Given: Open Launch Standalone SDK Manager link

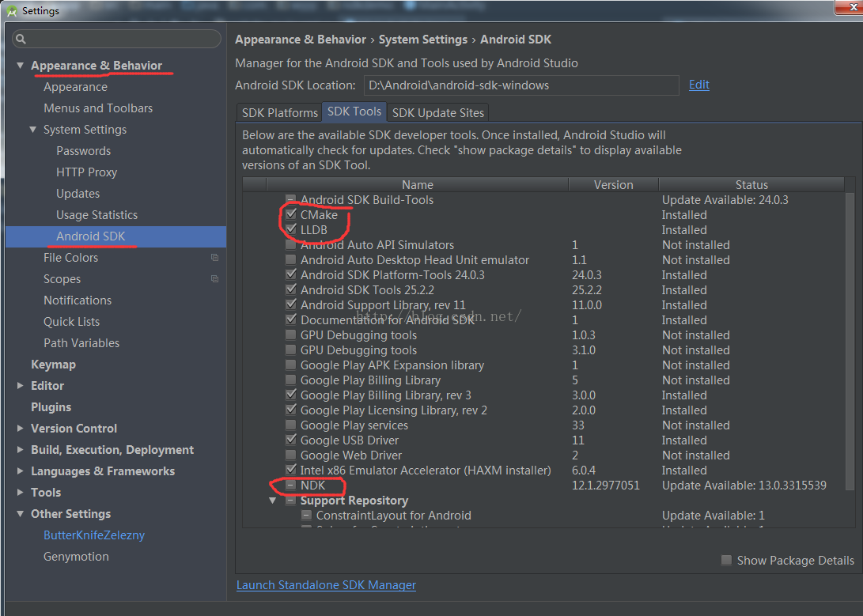Looking at the screenshot, I should [x=327, y=584].
